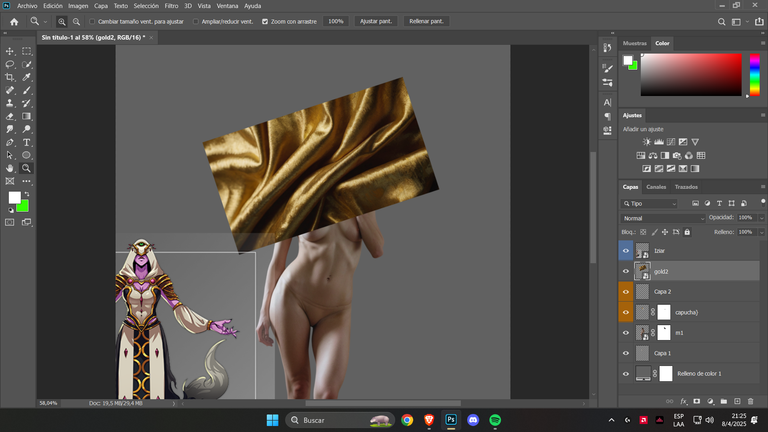Delete layer with trash icon

point(750,401)
